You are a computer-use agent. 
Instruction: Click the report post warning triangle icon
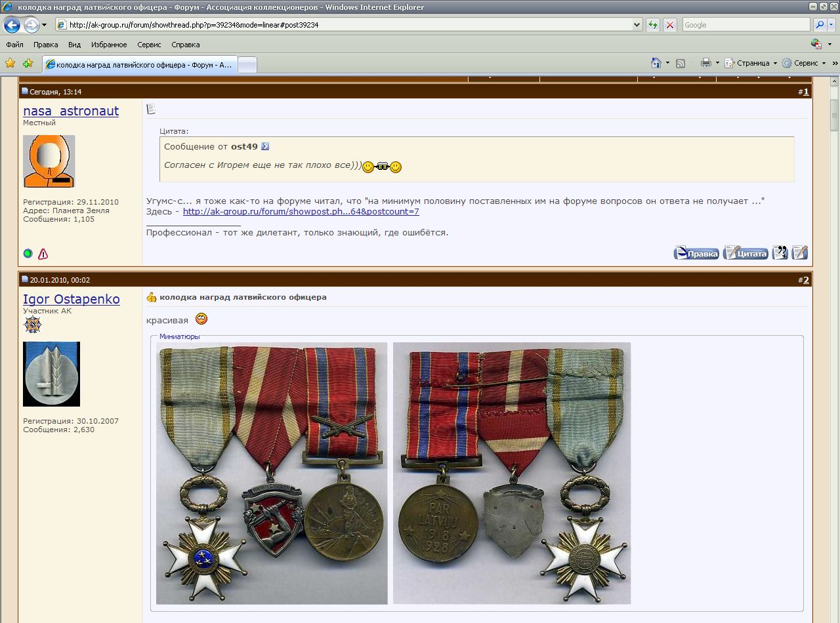click(x=43, y=254)
